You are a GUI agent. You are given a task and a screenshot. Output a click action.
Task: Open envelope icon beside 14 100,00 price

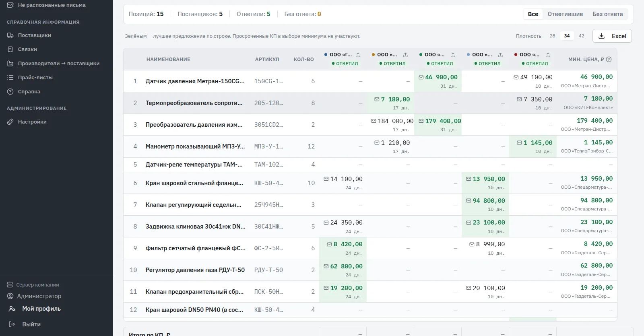click(326, 179)
